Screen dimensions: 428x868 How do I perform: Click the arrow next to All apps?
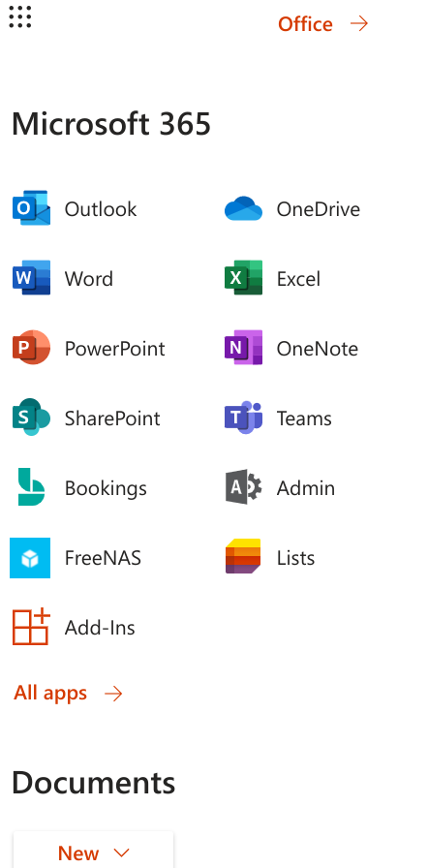(113, 694)
